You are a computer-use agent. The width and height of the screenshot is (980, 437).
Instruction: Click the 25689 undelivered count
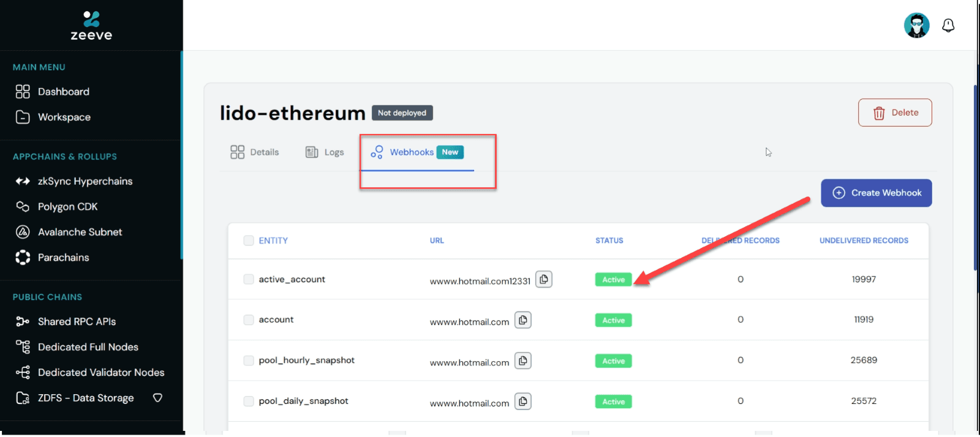tap(864, 360)
